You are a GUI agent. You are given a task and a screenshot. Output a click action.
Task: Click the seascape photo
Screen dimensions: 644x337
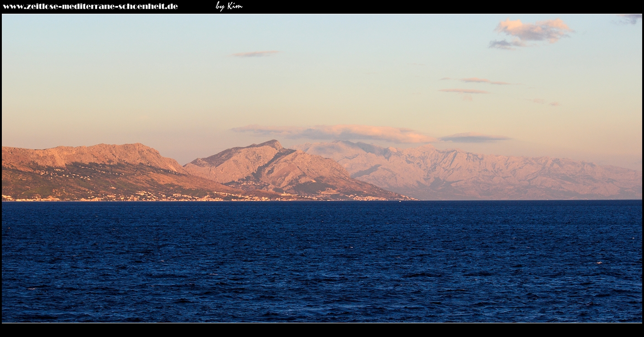pyautogui.click(x=322, y=168)
